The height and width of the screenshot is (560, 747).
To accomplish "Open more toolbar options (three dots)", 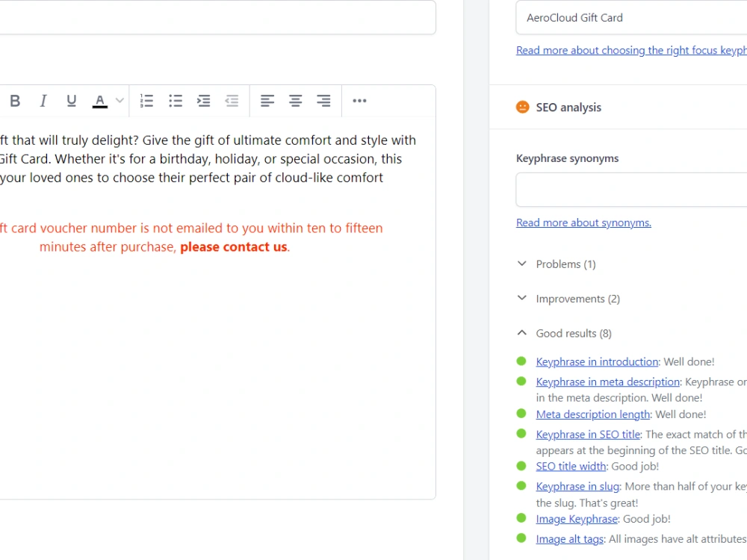I will coord(359,101).
